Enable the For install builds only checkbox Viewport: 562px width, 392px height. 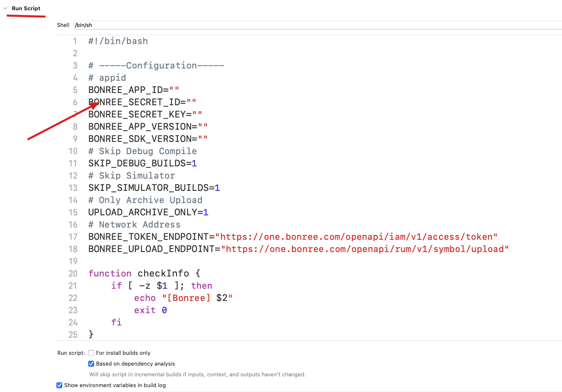coord(91,352)
